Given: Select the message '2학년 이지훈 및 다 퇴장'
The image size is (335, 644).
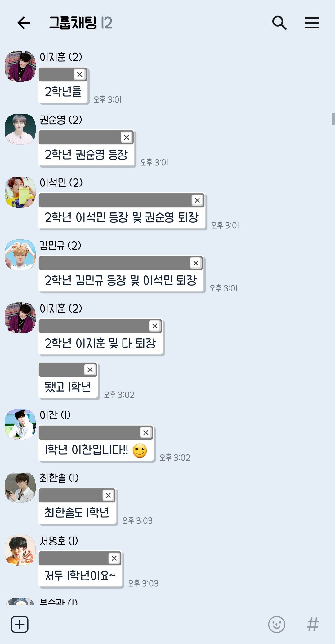Looking at the screenshot, I should point(101,337).
